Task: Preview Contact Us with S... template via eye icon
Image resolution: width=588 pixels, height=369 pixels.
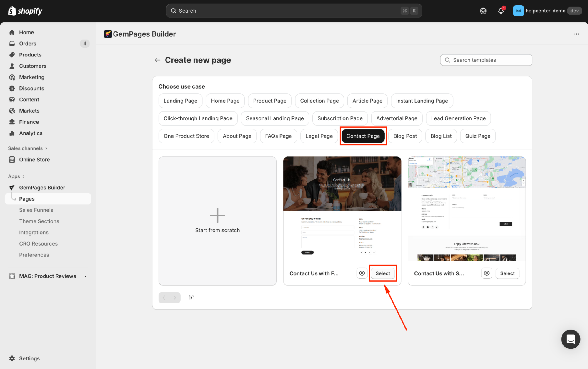Action: click(x=487, y=273)
